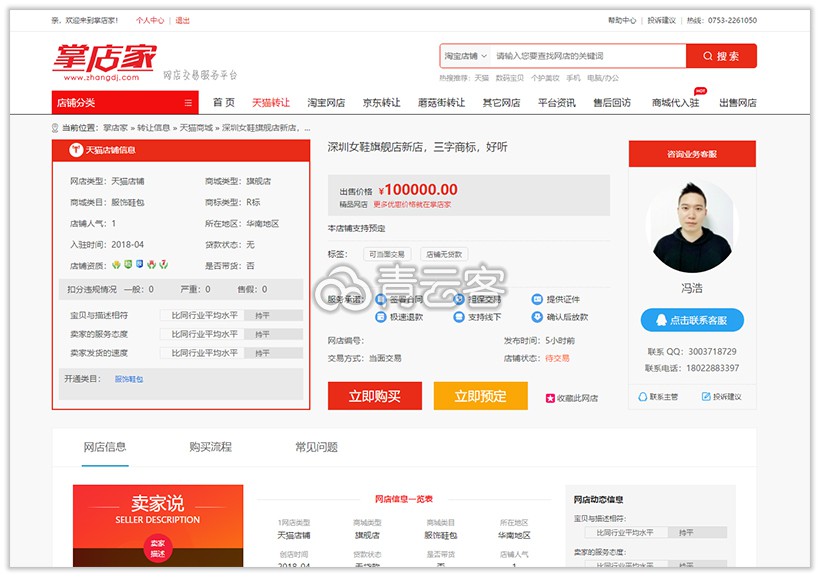
Task: Click the 退出 logout link
Action: 183,20
